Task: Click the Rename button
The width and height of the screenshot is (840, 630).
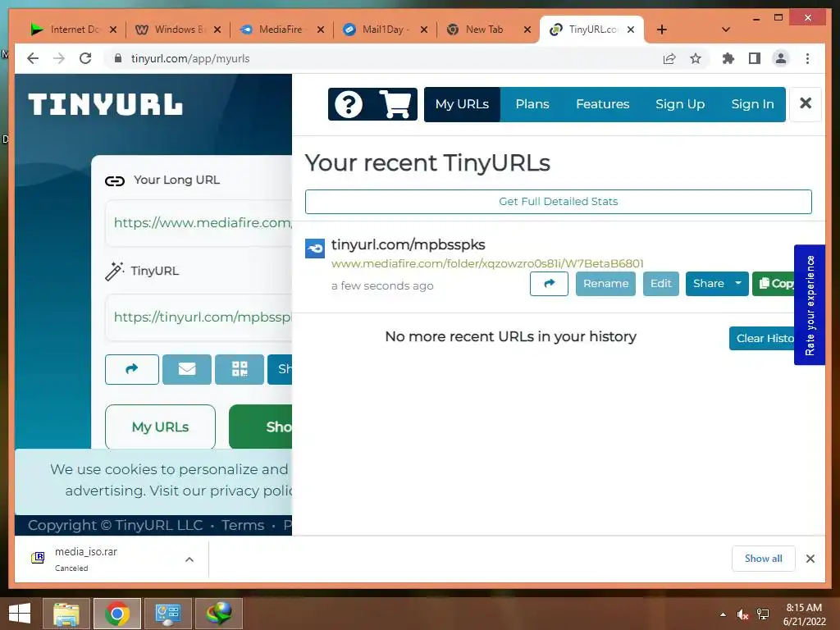Action: [x=605, y=283]
